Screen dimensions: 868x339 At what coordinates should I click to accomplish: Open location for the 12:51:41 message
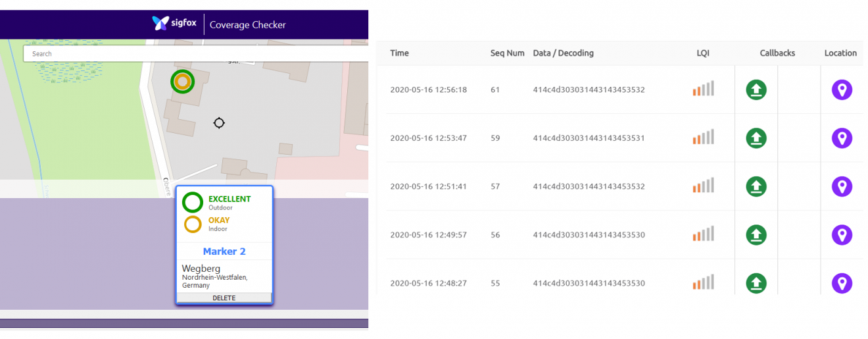842,186
